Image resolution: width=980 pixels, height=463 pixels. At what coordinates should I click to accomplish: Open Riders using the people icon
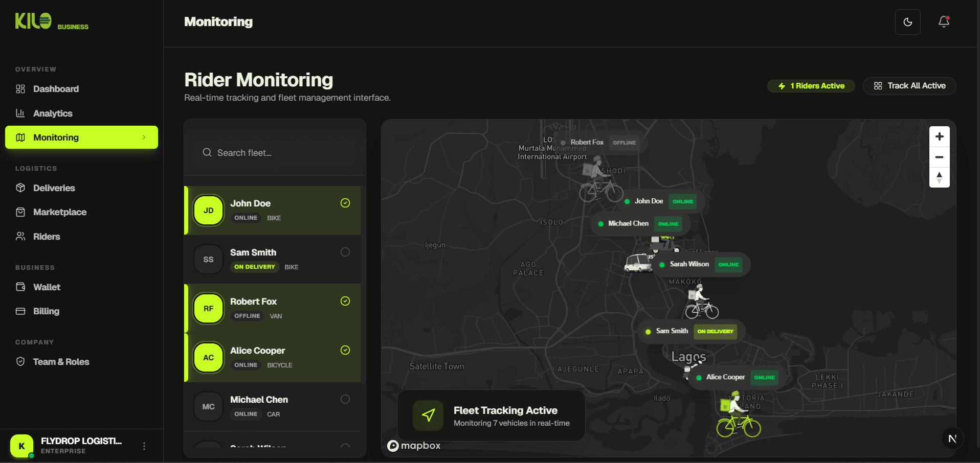pos(20,236)
